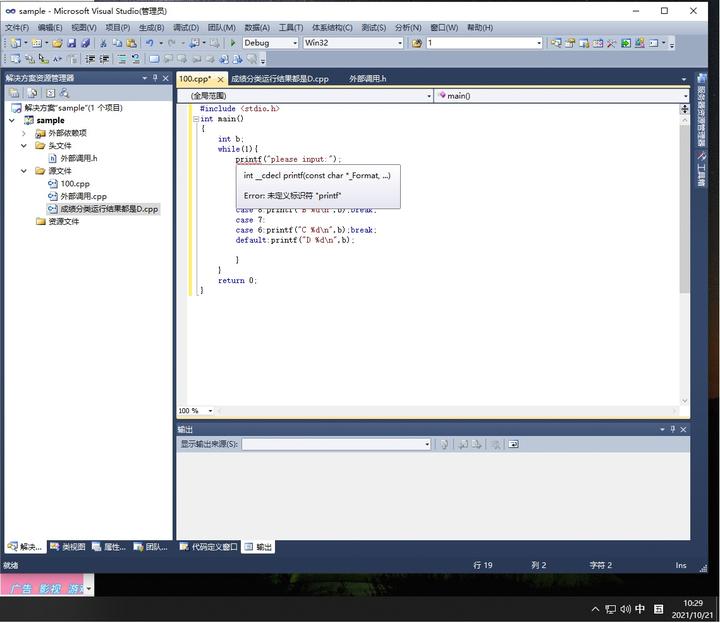Click the Save All icon

tap(85, 43)
